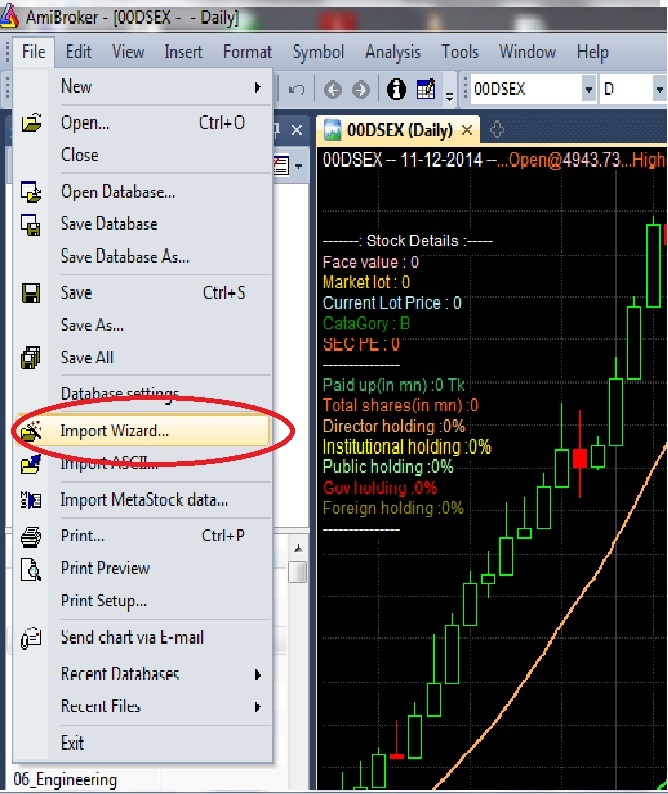Click the side panel scroll up arrow

point(298,549)
